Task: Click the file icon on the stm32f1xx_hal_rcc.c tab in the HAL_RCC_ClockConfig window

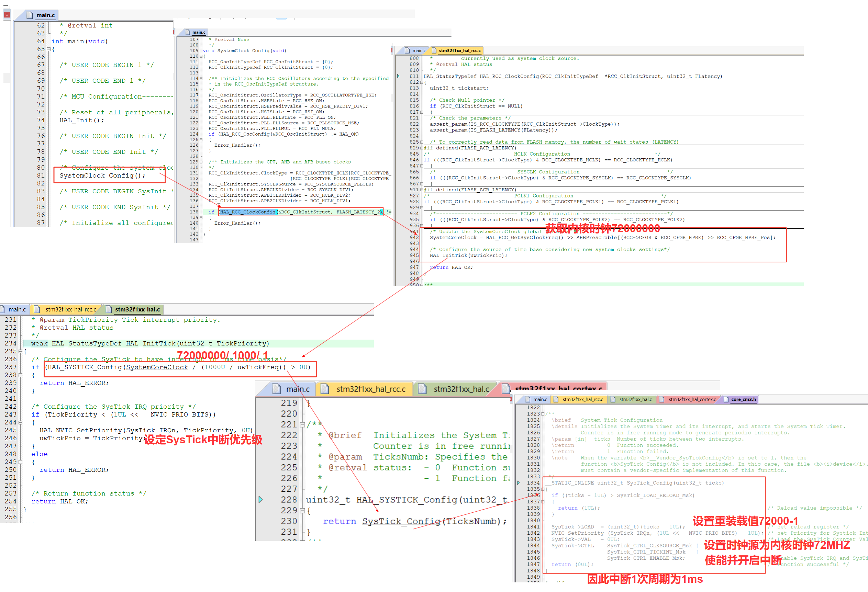Action: click(434, 50)
